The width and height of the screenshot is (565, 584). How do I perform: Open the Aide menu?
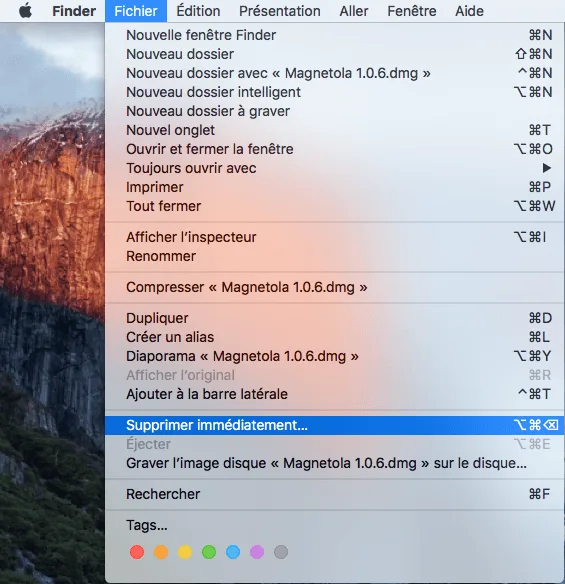point(469,11)
